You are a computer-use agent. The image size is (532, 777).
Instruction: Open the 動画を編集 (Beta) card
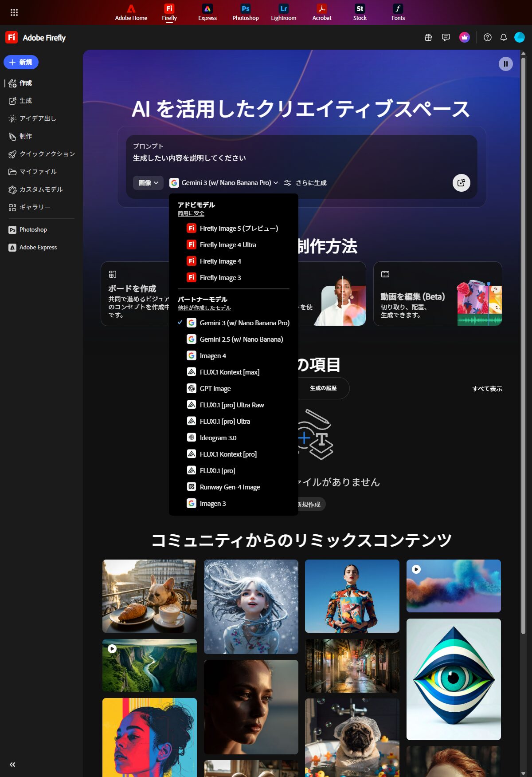(x=438, y=294)
